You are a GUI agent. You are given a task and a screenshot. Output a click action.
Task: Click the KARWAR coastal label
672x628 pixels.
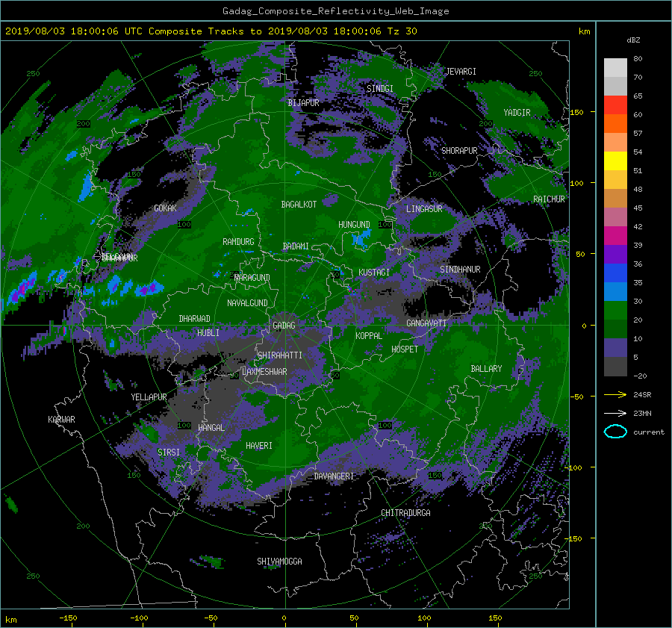tap(61, 420)
